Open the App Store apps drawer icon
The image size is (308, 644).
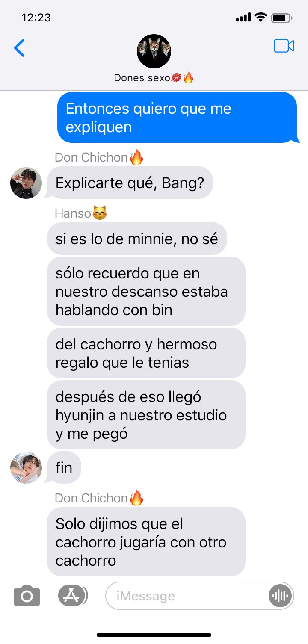(73, 595)
